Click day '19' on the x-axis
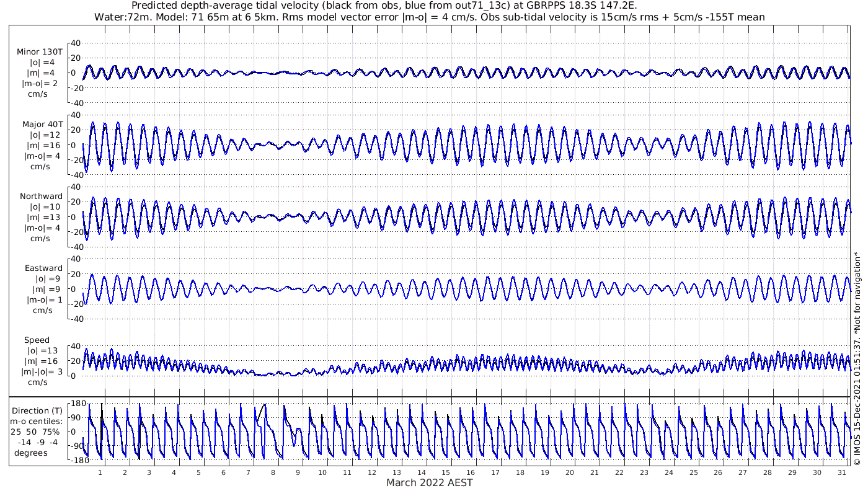The width and height of the screenshot is (868, 496). [545, 472]
